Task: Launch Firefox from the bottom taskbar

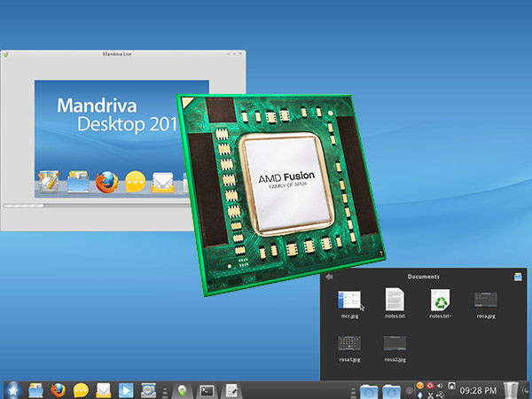Action: click(59, 389)
